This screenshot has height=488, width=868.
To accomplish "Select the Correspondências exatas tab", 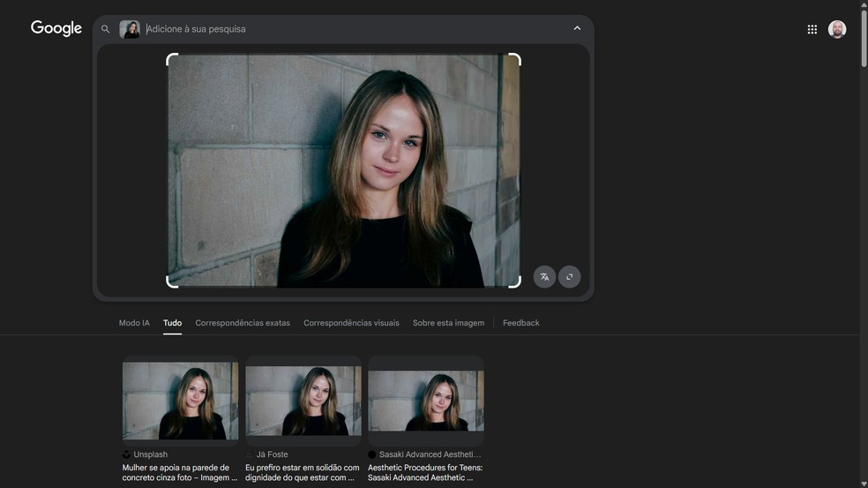I will tap(243, 323).
